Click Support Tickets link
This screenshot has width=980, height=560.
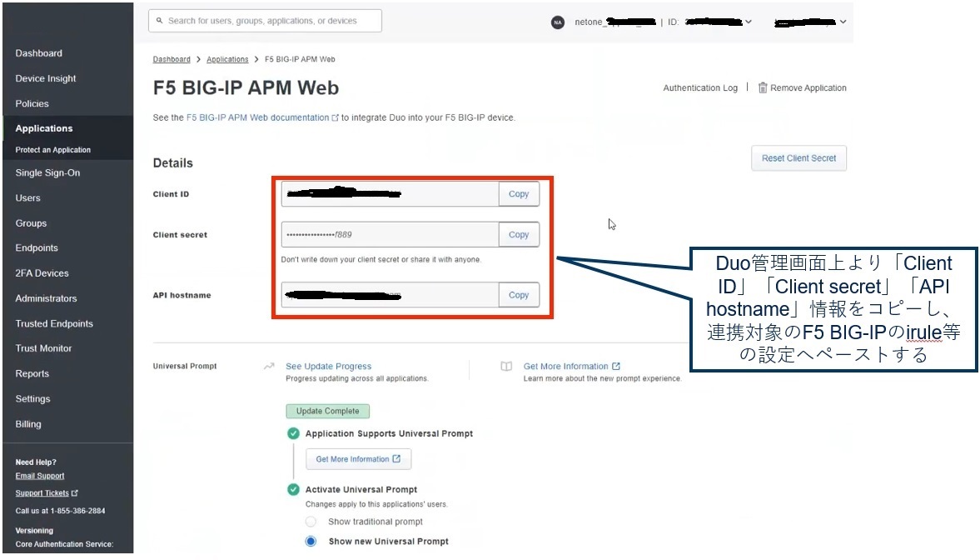point(42,493)
